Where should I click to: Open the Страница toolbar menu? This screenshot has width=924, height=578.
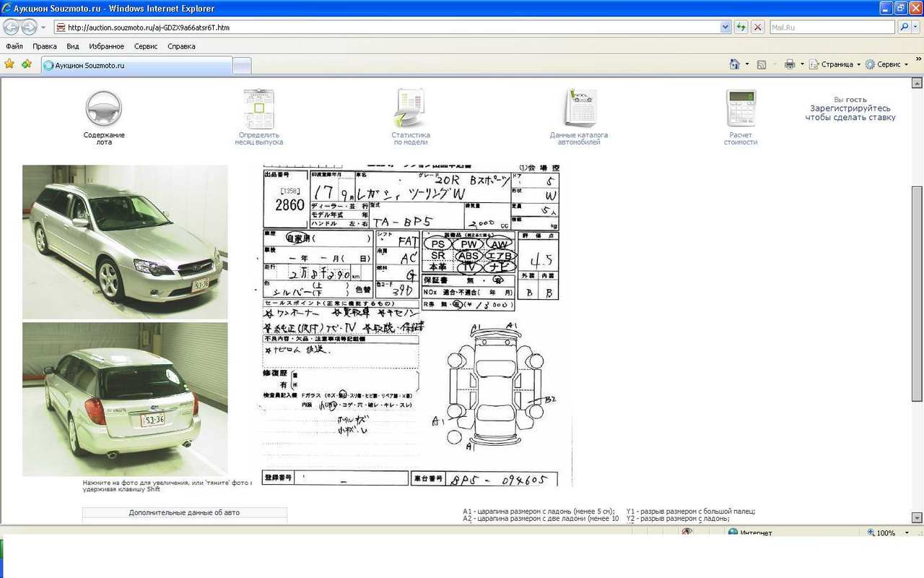pyautogui.click(x=835, y=64)
